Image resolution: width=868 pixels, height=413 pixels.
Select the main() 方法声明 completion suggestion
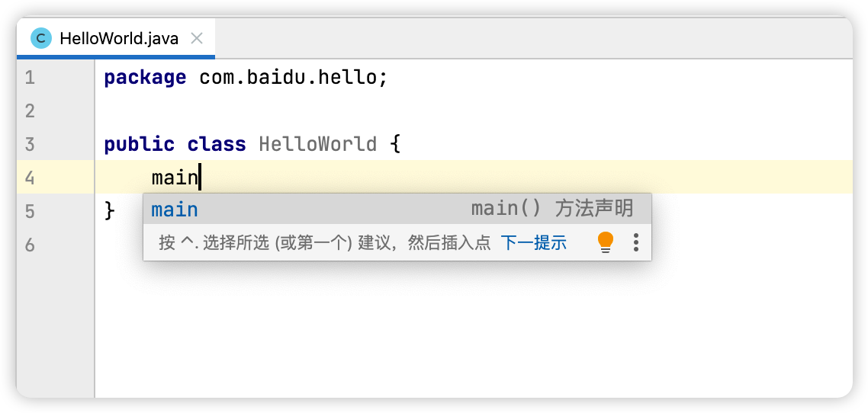tap(397, 209)
